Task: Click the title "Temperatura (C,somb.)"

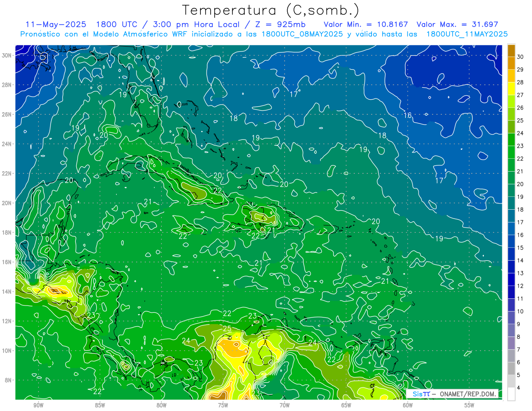Action: [x=271, y=10]
